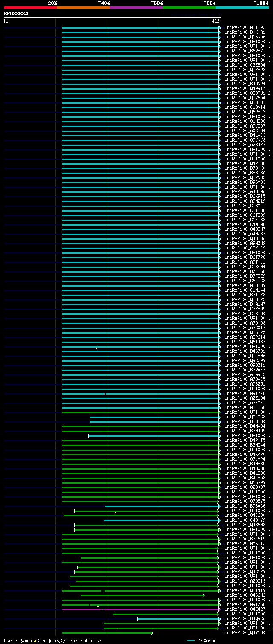Click the cyan alignment bar for B4Q9S6

(179, 619)
